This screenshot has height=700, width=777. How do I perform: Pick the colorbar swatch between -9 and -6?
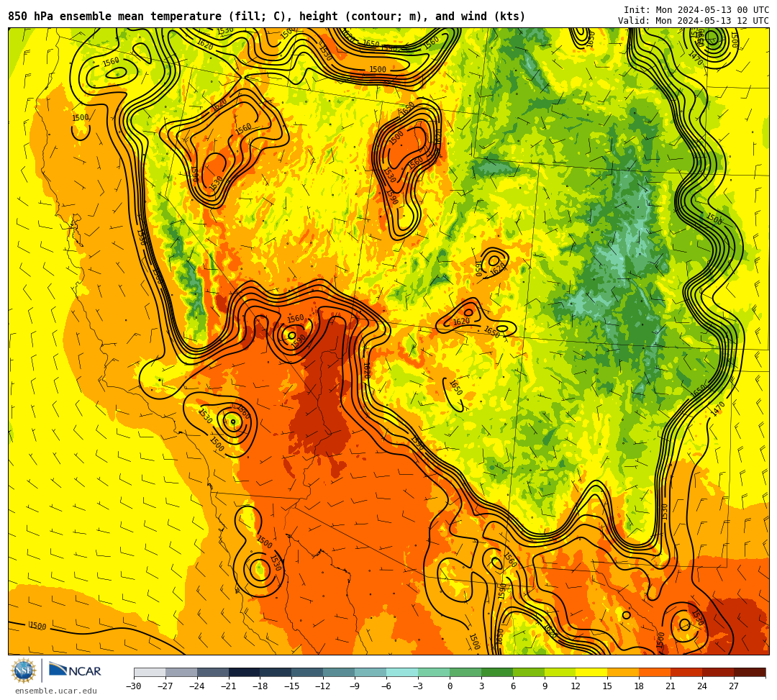click(371, 672)
